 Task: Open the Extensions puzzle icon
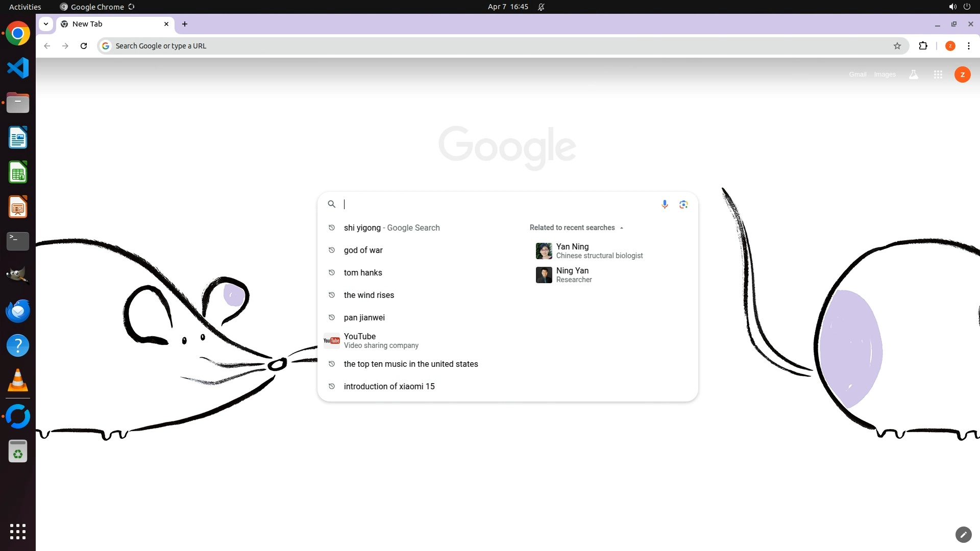tap(923, 46)
